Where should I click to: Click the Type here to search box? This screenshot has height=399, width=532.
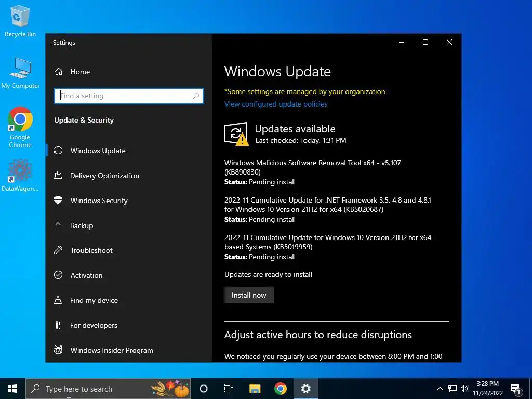click(x=108, y=389)
